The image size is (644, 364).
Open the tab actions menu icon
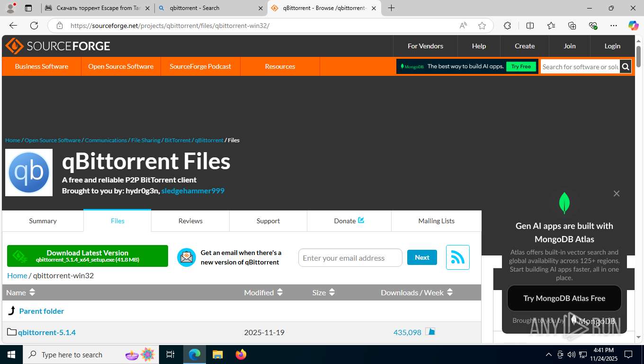(x=28, y=8)
